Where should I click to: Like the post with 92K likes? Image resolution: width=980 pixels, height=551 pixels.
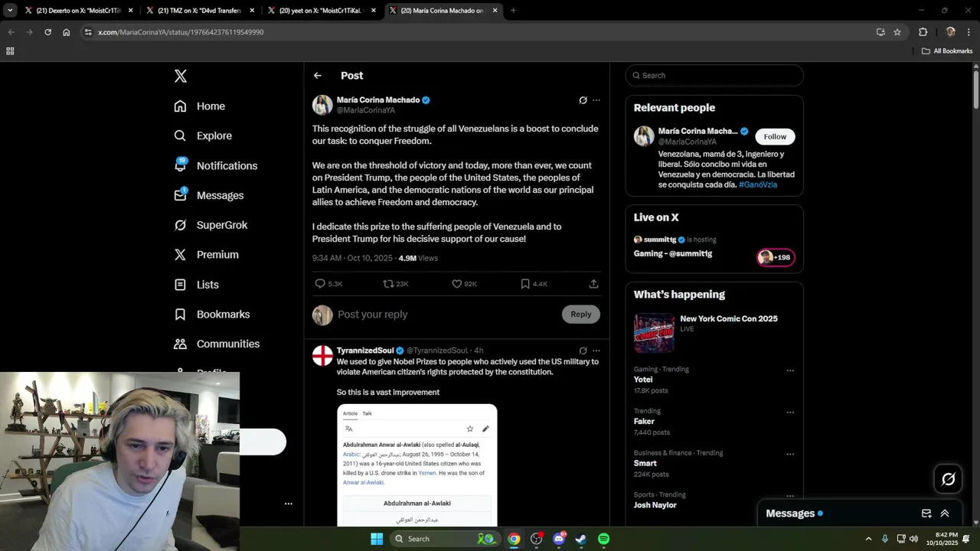point(457,284)
